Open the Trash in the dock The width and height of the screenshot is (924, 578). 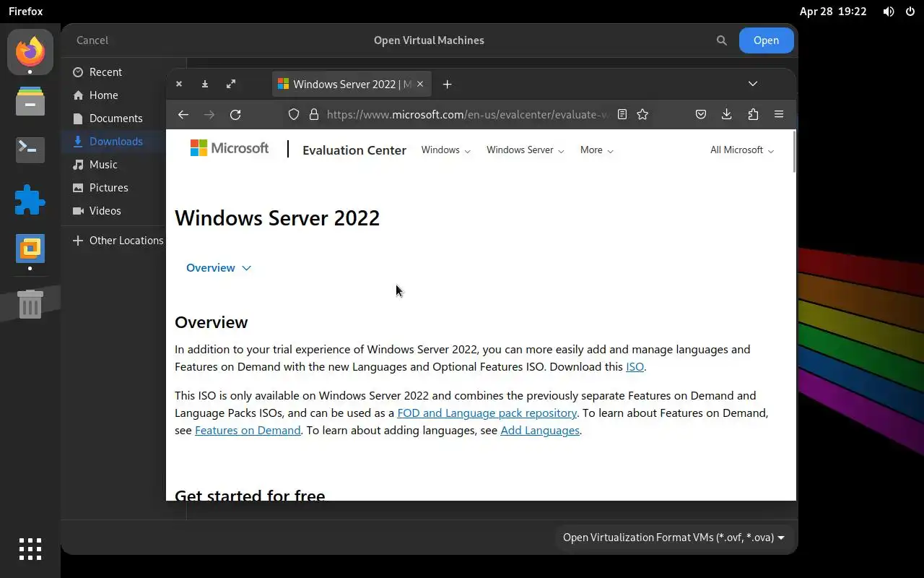(x=30, y=304)
